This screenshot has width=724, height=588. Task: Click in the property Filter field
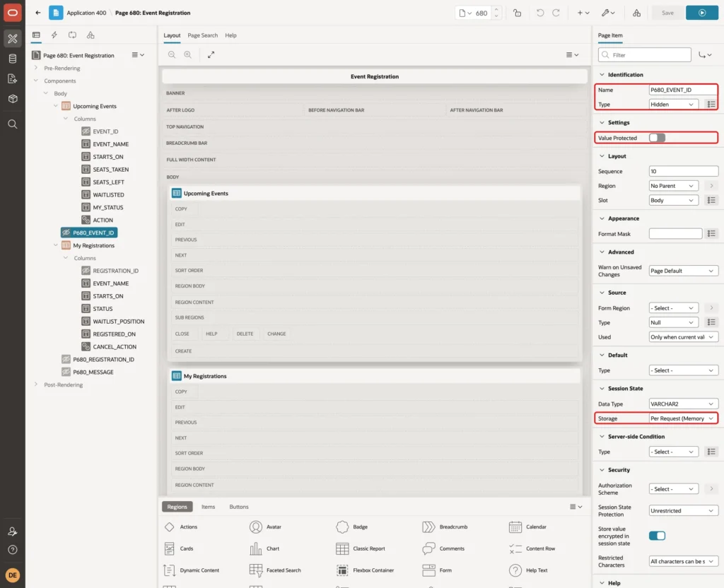(645, 55)
